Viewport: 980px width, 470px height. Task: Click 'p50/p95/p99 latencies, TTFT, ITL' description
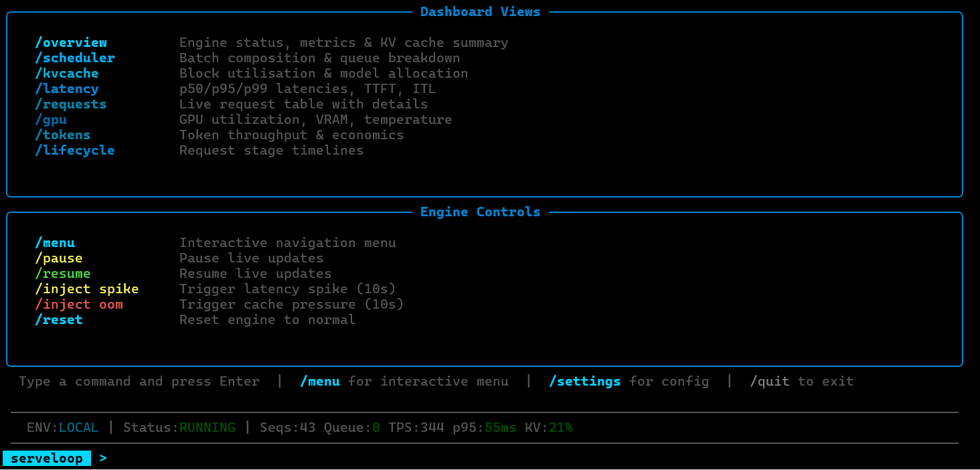click(308, 89)
